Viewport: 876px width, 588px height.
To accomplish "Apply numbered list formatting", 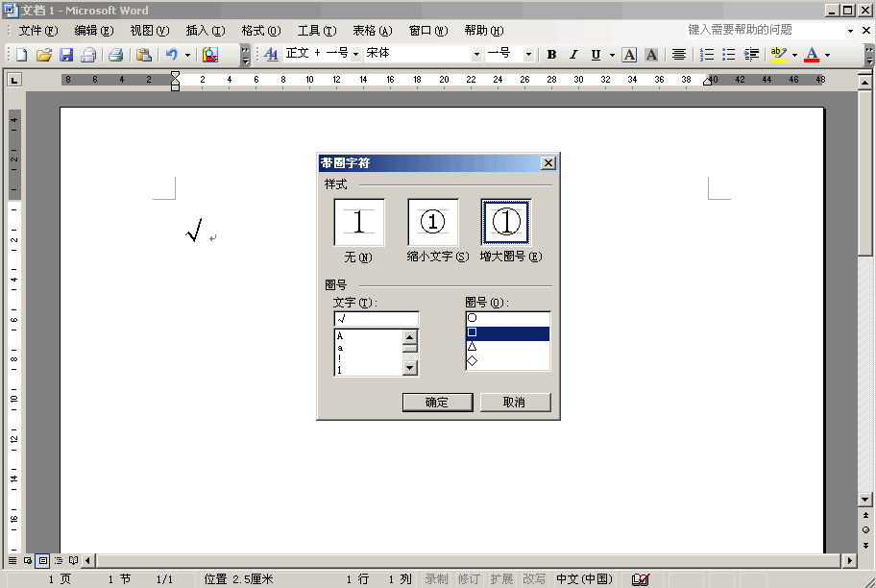I will pyautogui.click(x=707, y=54).
